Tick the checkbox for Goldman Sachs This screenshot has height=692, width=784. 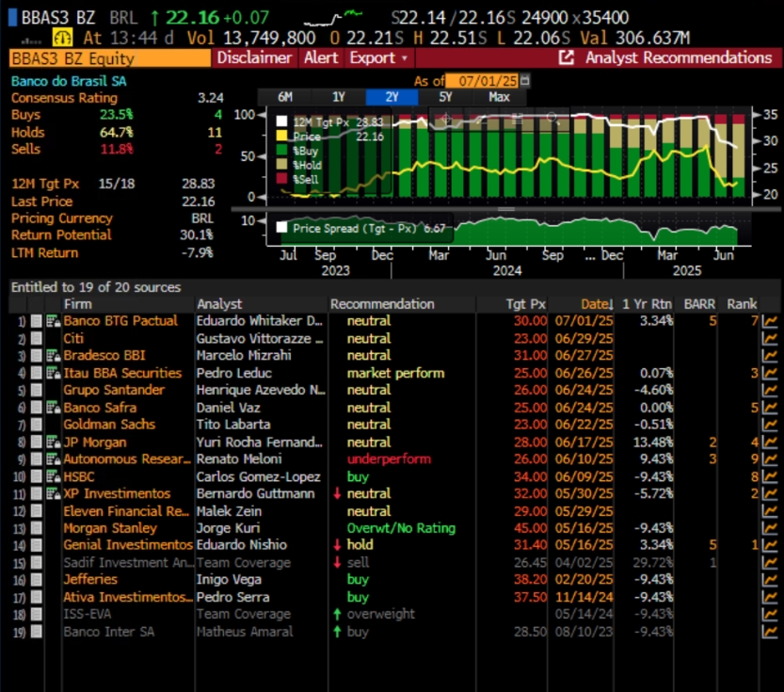click(x=36, y=425)
